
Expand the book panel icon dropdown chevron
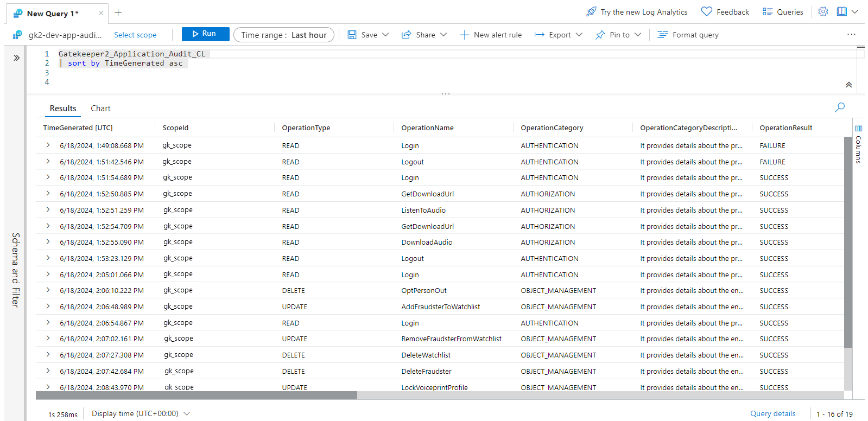click(855, 11)
